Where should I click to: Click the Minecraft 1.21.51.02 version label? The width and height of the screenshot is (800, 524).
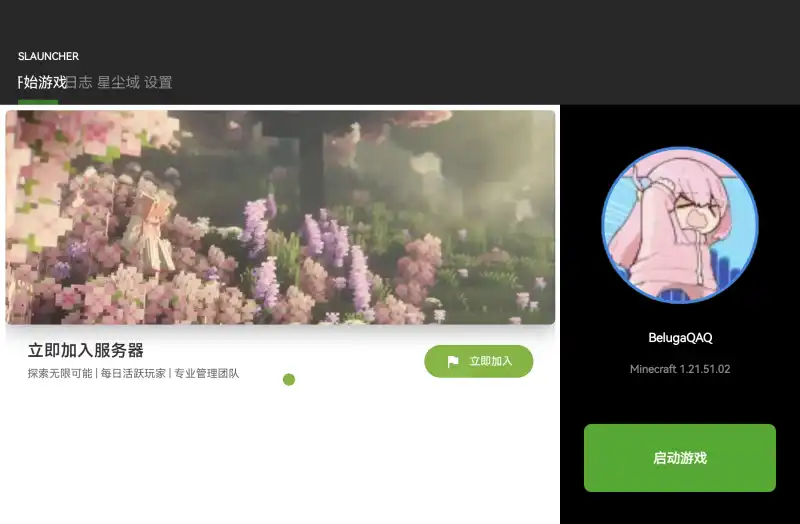pyautogui.click(x=680, y=369)
